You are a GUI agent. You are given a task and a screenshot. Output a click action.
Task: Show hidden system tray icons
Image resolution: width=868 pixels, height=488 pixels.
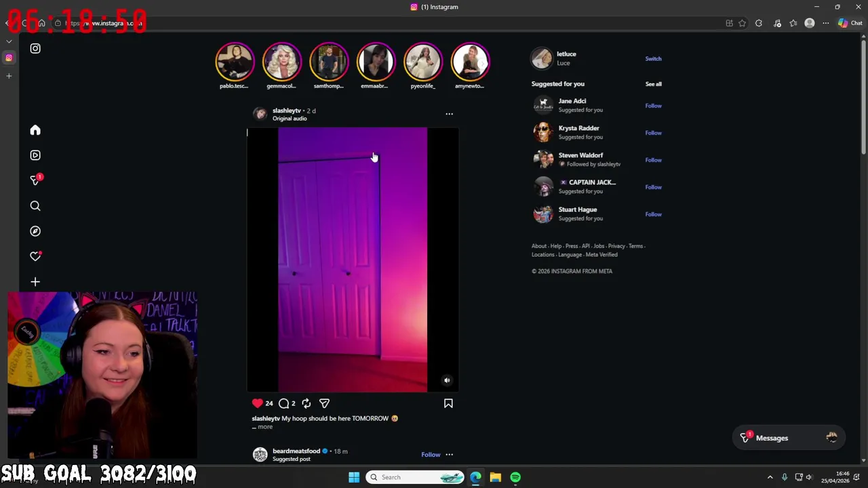pos(770,477)
